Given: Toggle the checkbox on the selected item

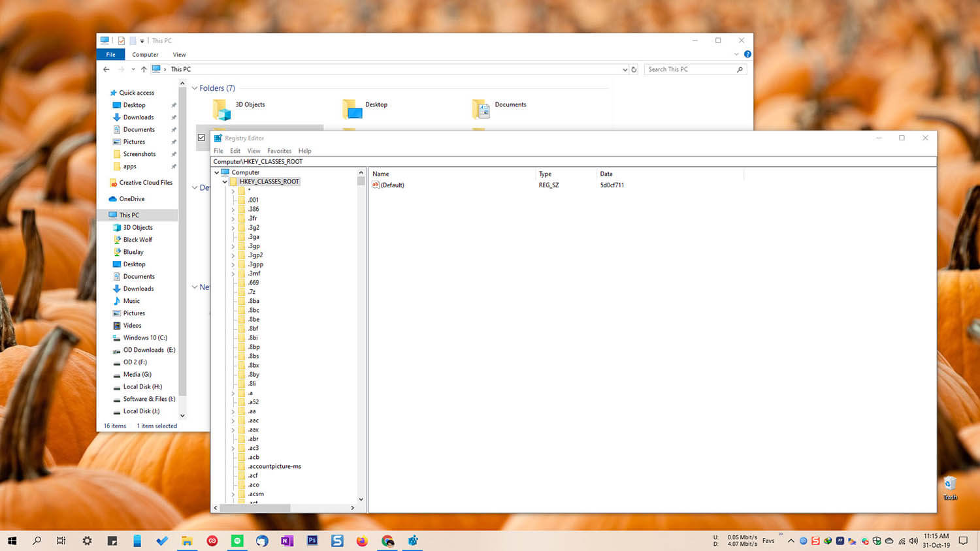Looking at the screenshot, I should click(201, 138).
